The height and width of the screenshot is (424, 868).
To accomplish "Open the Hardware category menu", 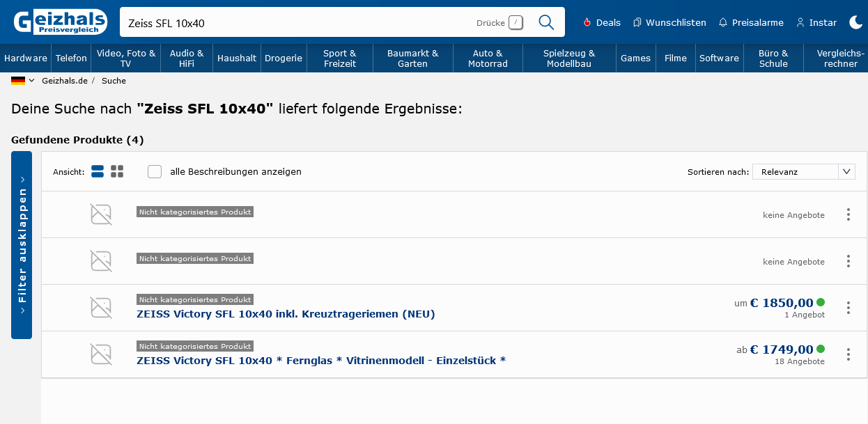I will [x=26, y=58].
